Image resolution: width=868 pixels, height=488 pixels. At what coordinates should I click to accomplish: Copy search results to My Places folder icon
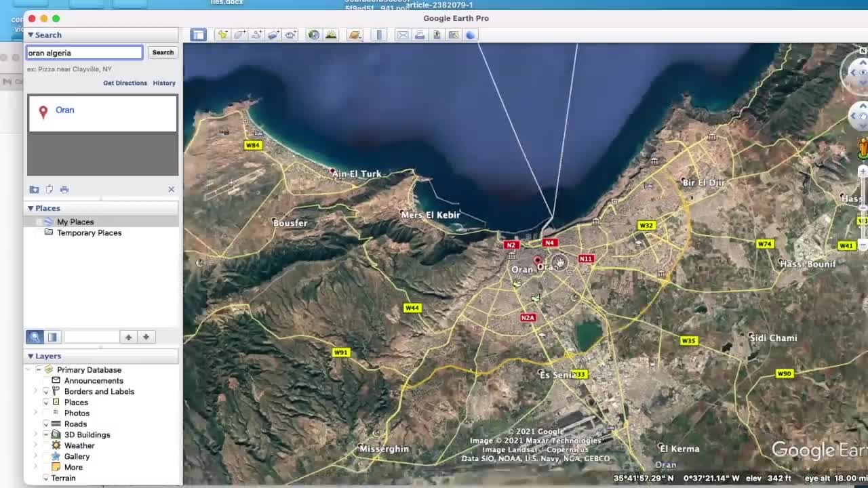click(x=34, y=189)
